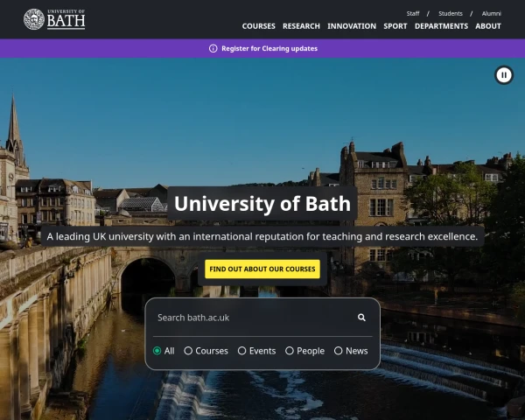Open Register for Clearing updates link
Screen dimensions: 525x420
[x=269, y=49]
